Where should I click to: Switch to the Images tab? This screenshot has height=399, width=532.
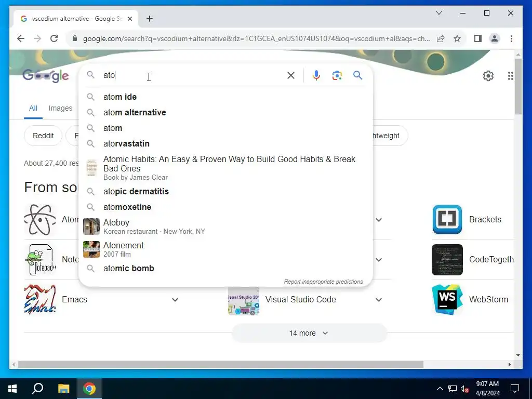point(60,108)
